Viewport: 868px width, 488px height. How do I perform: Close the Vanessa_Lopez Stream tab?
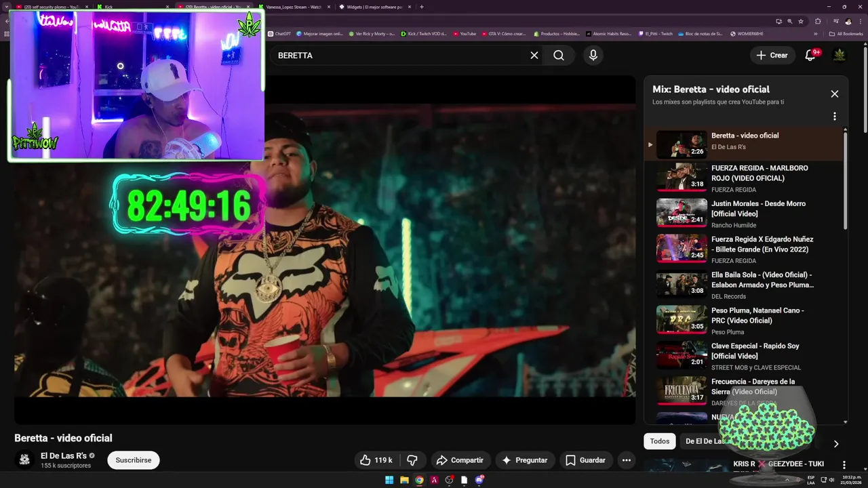329,7
